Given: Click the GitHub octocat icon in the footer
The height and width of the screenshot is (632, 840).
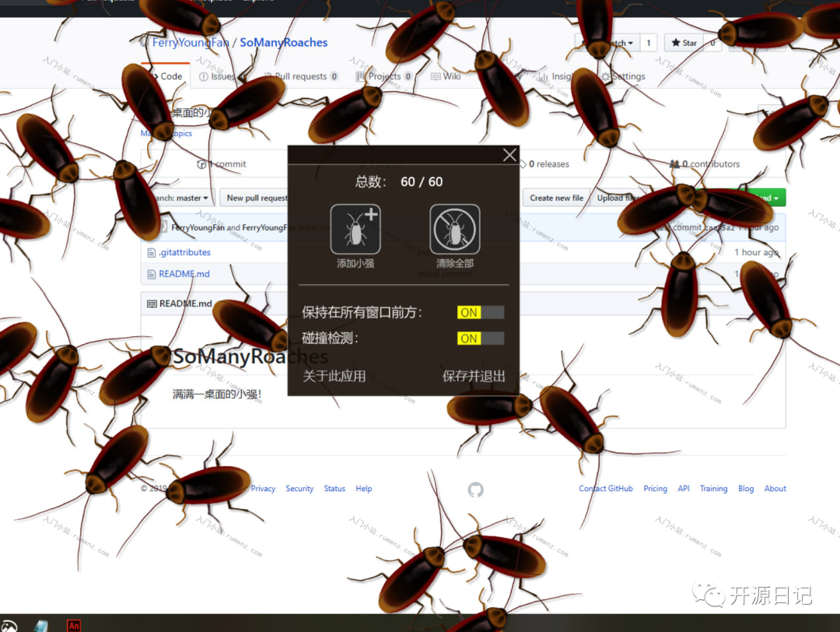Looking at the screenshot, I should click(475, 489).
